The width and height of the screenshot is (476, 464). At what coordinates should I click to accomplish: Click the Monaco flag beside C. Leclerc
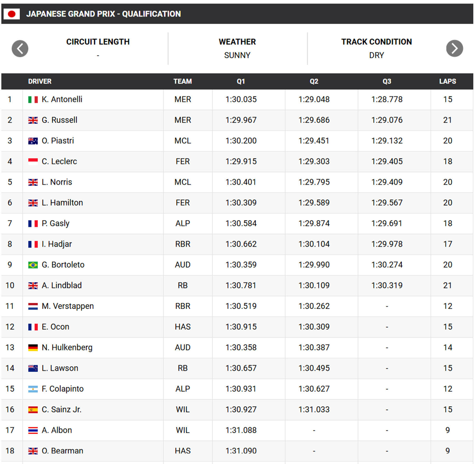tap(33, 161)
